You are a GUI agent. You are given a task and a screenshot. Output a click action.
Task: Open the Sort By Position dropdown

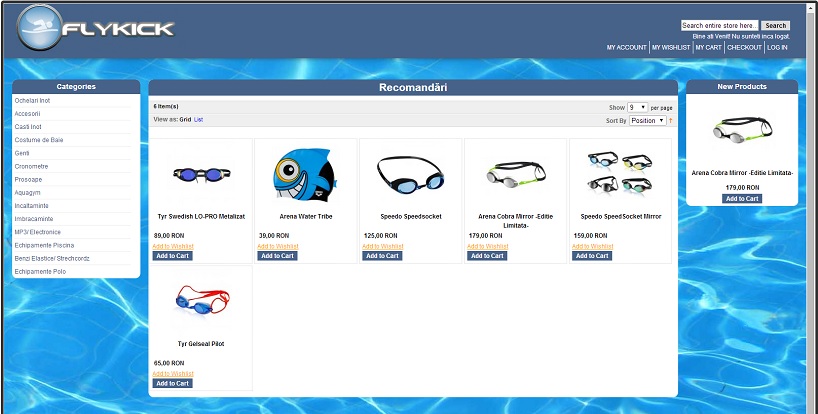647,120
